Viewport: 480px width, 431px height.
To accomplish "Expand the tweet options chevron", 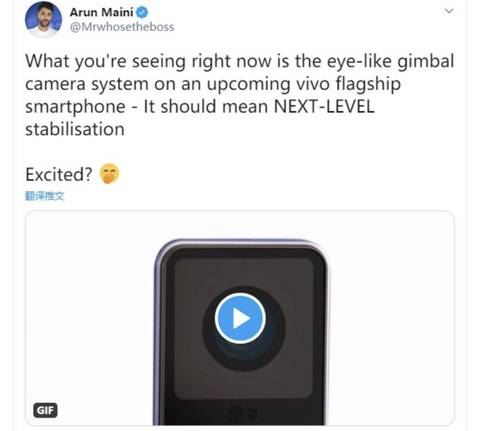I will (x=449, y=11).
